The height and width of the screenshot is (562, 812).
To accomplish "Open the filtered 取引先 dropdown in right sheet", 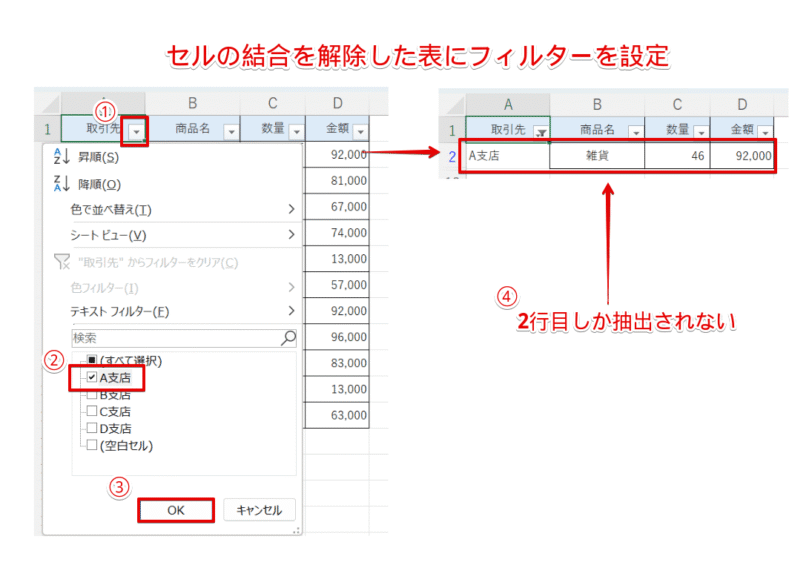I will [x=541, y=133].
